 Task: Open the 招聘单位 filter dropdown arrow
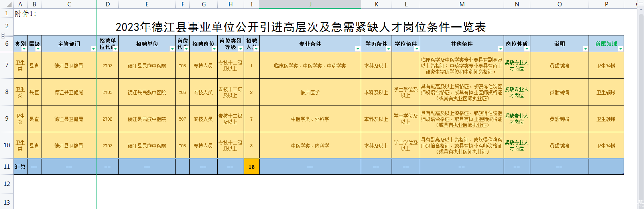(x=172, y=49)
